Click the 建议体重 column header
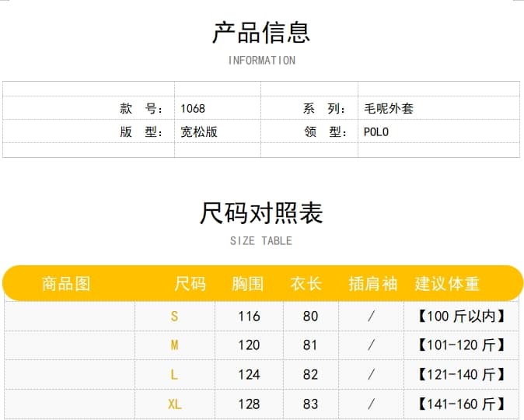 tap(447, 284)
